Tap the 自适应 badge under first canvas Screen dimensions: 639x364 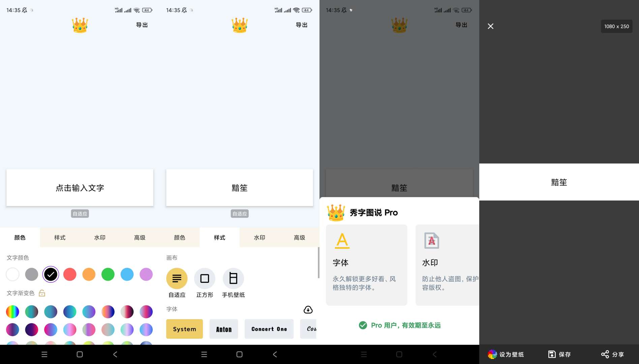80,214
